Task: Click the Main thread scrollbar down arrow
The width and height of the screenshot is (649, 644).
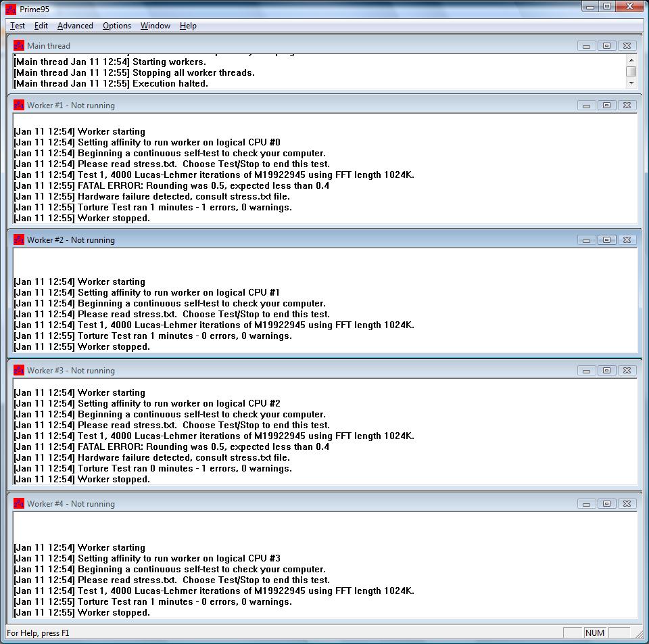Action: 631,83
